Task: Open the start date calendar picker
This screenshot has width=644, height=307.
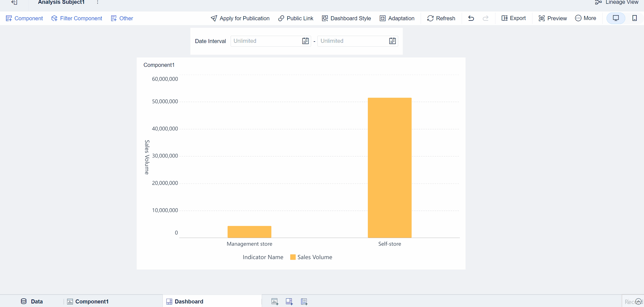Action: (x=305, y=41)
